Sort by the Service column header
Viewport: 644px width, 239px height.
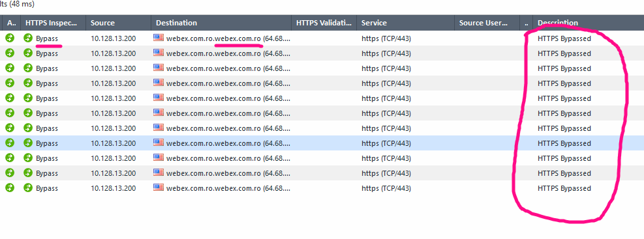(x=406, y=23)
